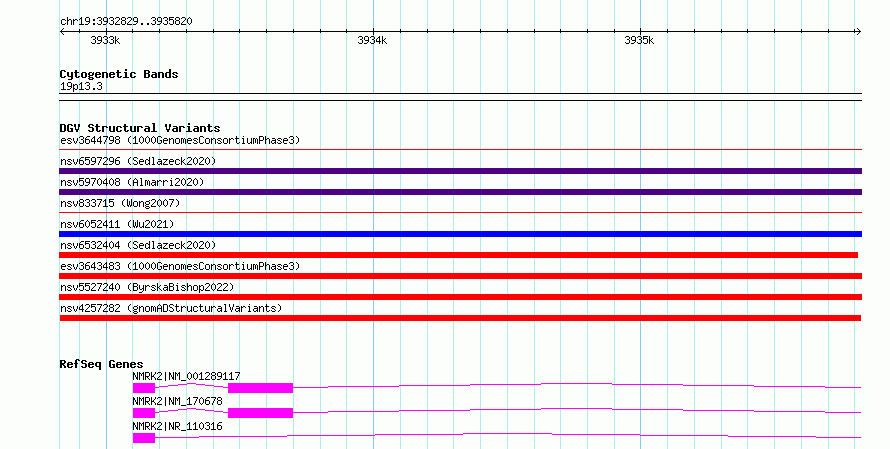The height and width of the screenshot is (449, 890).
Task: Click the blue bar under nsv6052411
Action: 460,234
